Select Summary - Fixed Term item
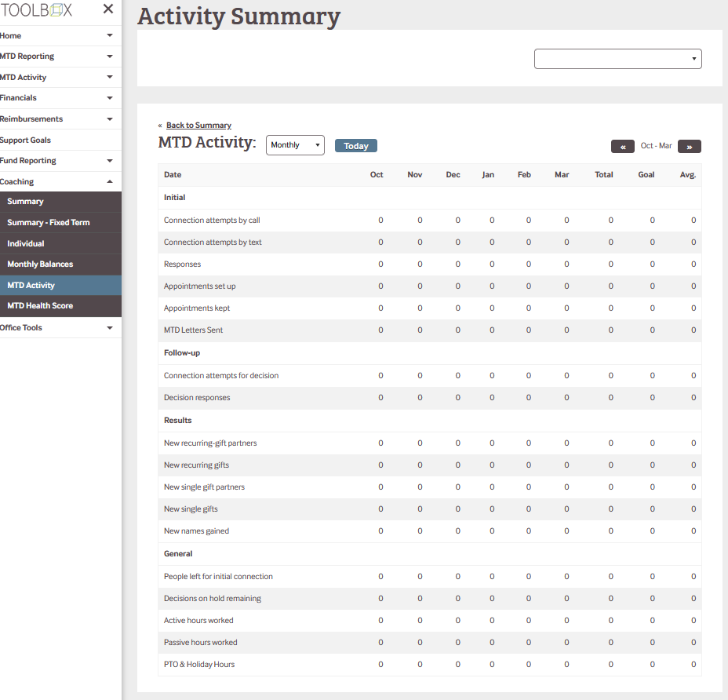 (x=49, y=223)
